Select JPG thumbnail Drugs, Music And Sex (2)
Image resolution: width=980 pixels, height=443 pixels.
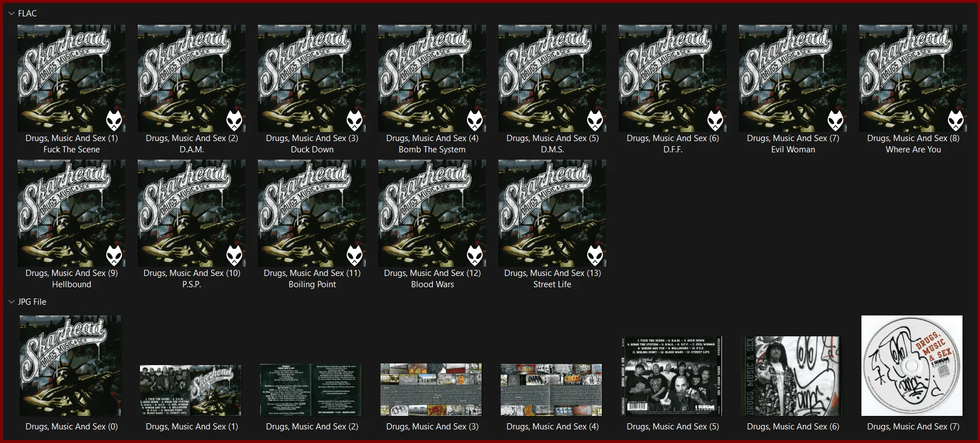pos(311,390)
